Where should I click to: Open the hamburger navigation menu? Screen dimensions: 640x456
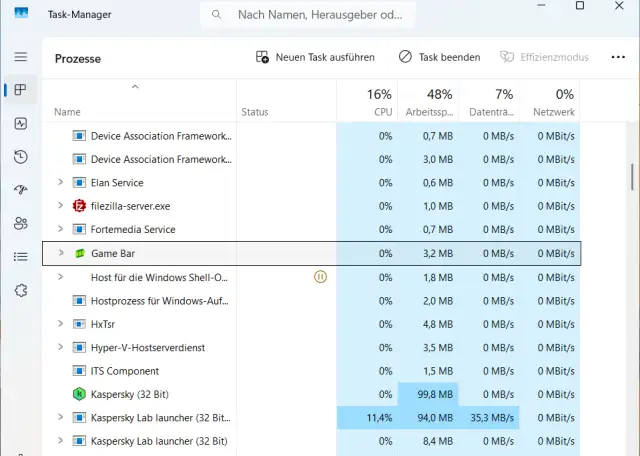pos(20,57)
